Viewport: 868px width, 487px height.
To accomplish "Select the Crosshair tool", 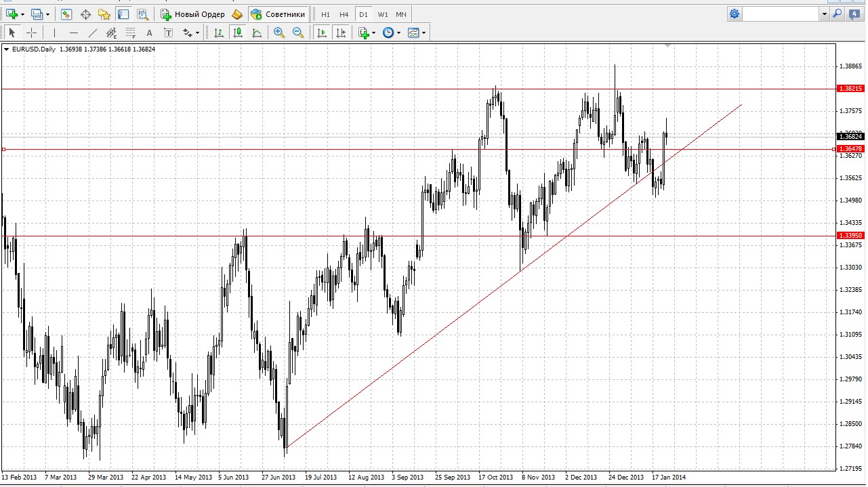I will point(31,33).
